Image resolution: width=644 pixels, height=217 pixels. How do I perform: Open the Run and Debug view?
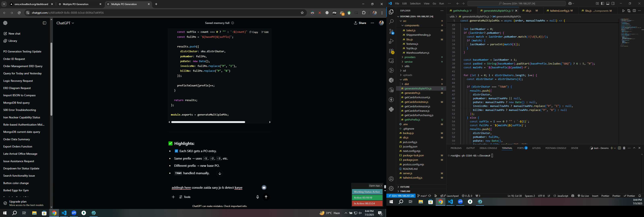click(x=391, y=41)
